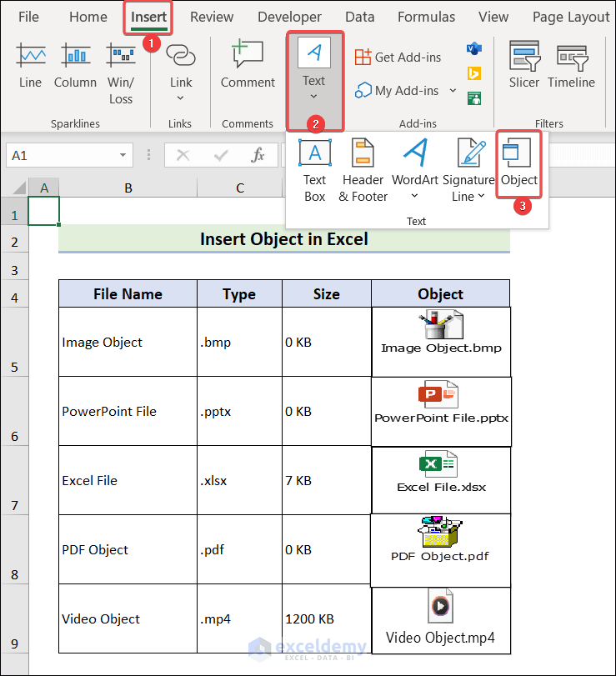Insert a Slicer filter
Viewport: 616px width, 676px height.
coord(523,65)
